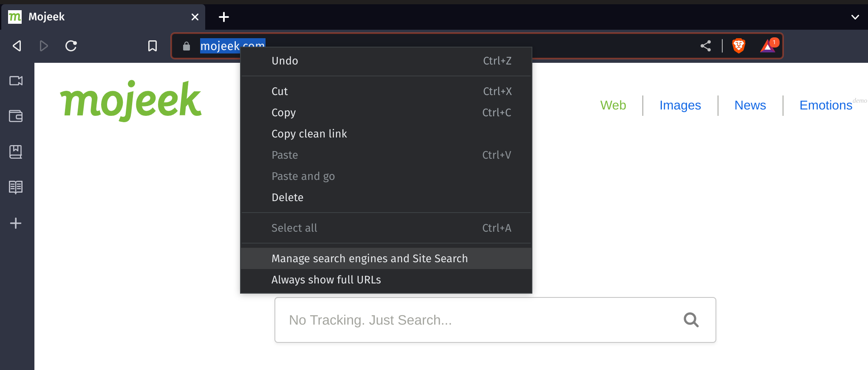
Task: Reload the page
Action: (x=71, y=46)
